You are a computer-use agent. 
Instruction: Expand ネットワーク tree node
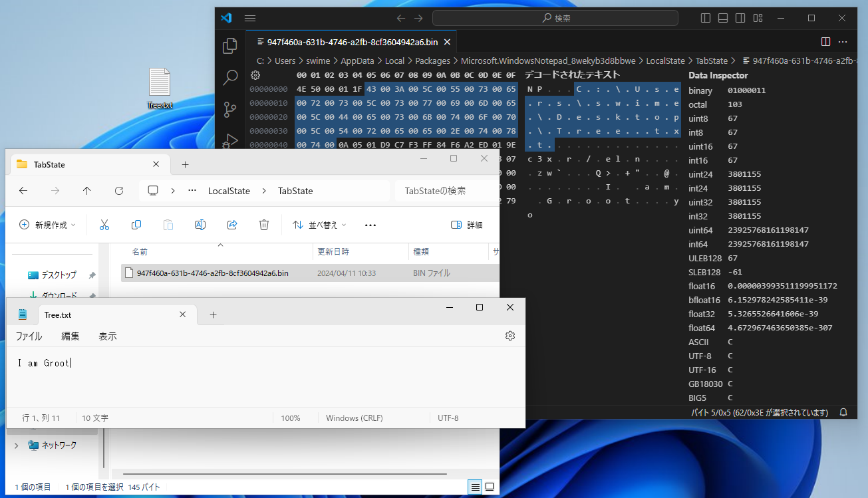point(16,445)
